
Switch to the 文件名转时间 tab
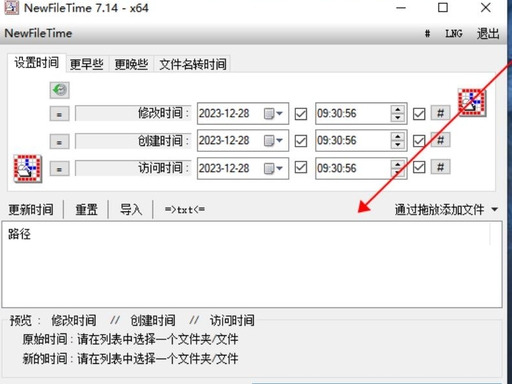193,64
